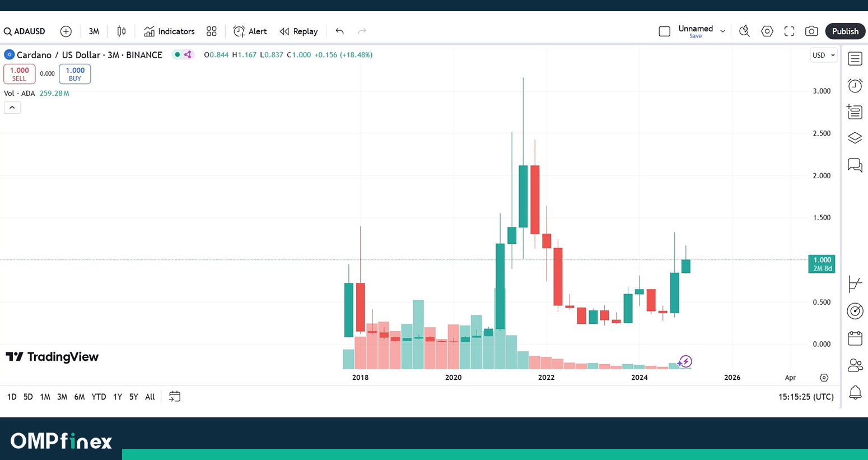Open the hotlists panel icon
The width and height of the screenshot is (868, 460).
855,111
